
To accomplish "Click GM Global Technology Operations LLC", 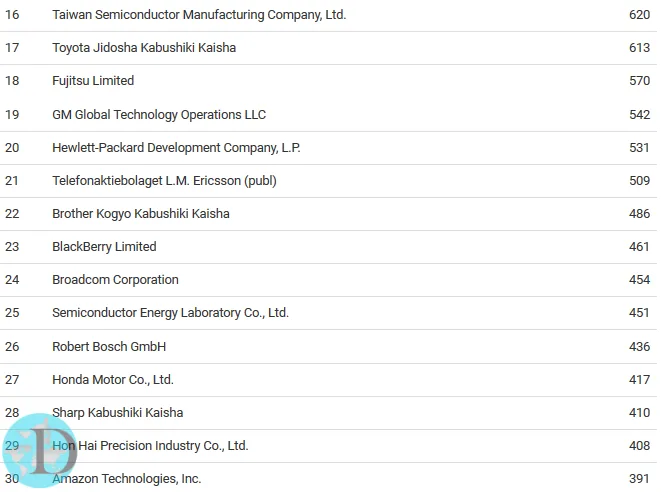I will [x=159, y=115].
